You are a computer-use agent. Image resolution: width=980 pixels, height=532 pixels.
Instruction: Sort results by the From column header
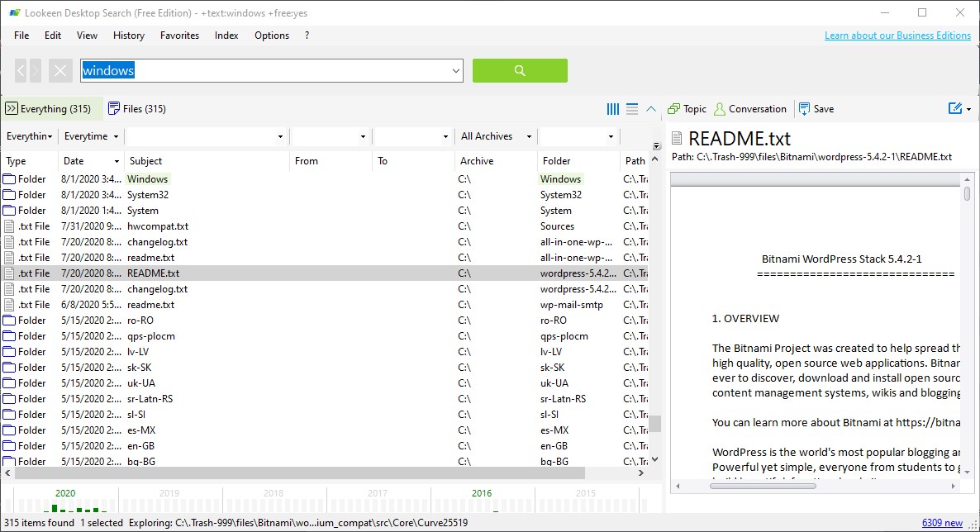point(331,160)
